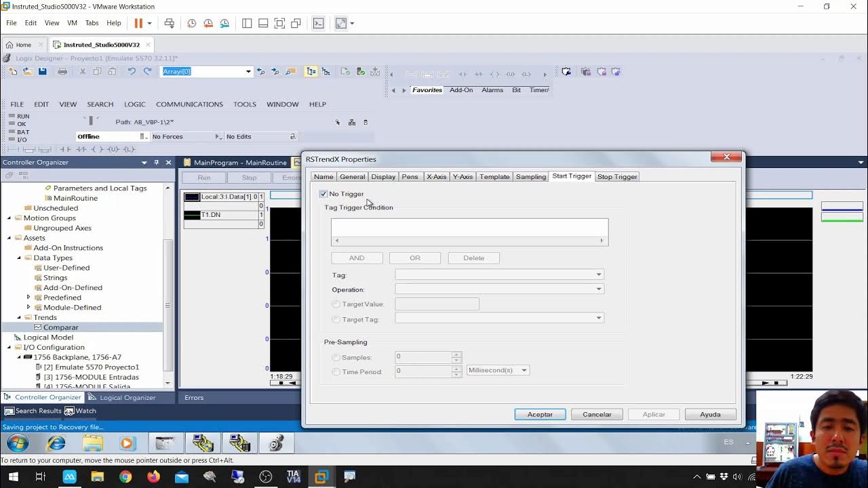Switch to the Pens tab

410,177
